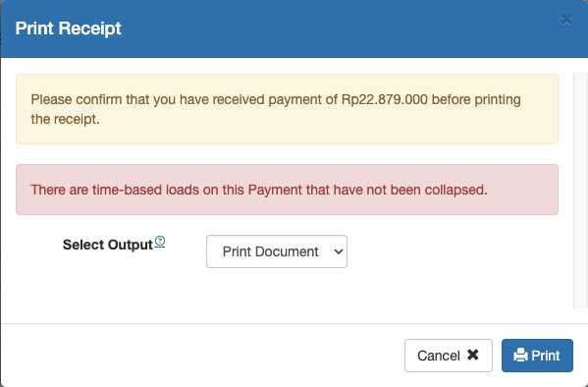This screenshot has height=387, width=588.
Task: Click the word 'collapsed' in the red alert
Action: coord(454,190)
